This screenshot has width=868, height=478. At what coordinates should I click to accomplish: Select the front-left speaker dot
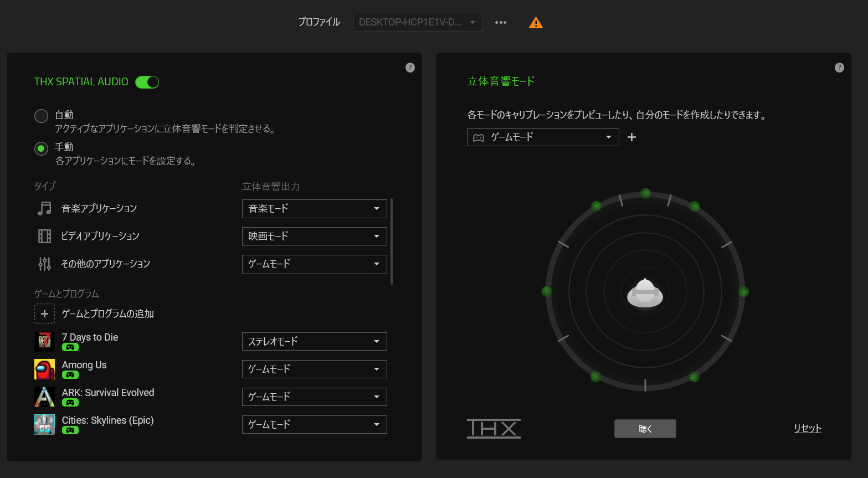[596, 206]
